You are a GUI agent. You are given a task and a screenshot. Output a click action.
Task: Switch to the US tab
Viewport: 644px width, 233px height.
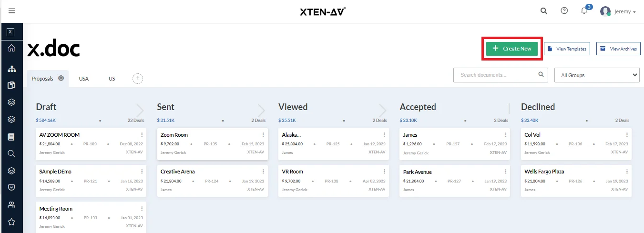[x=112, y=79]
